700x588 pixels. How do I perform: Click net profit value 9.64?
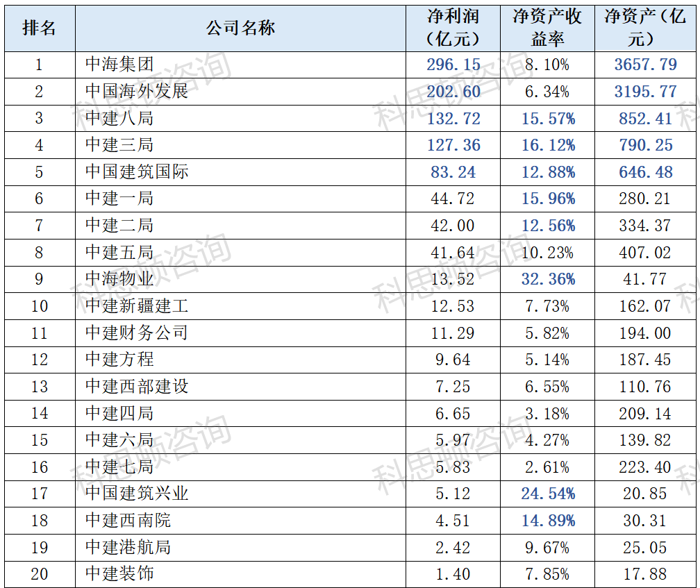[x=453, y=360]
